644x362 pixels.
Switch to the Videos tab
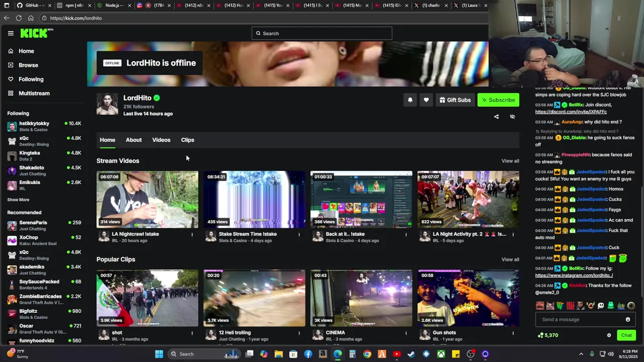pos(162,140)
